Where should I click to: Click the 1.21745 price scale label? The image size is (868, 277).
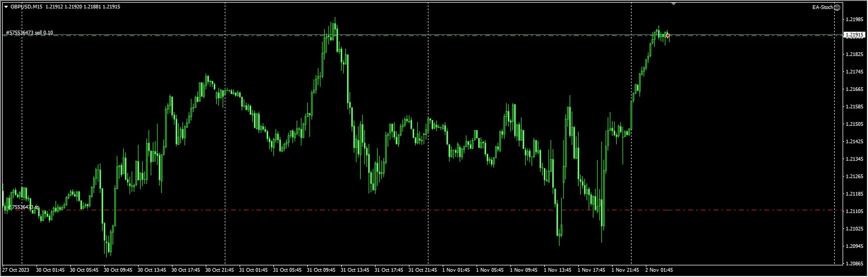click(x=854, y=72)
